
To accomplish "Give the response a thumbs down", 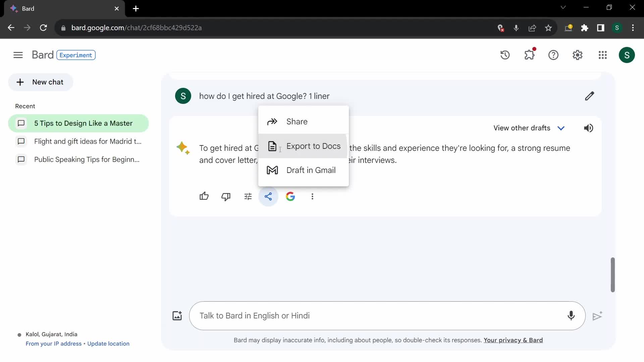I will tap(226, 196).
